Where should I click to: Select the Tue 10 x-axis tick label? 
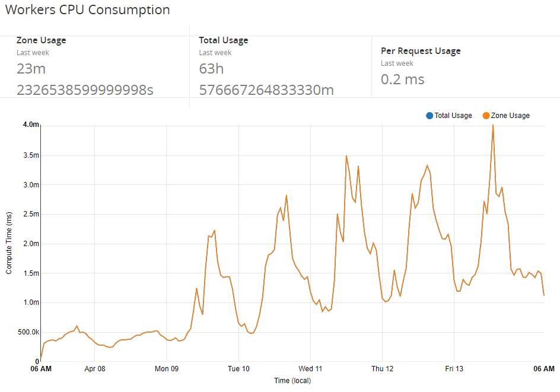coord(238,369)
